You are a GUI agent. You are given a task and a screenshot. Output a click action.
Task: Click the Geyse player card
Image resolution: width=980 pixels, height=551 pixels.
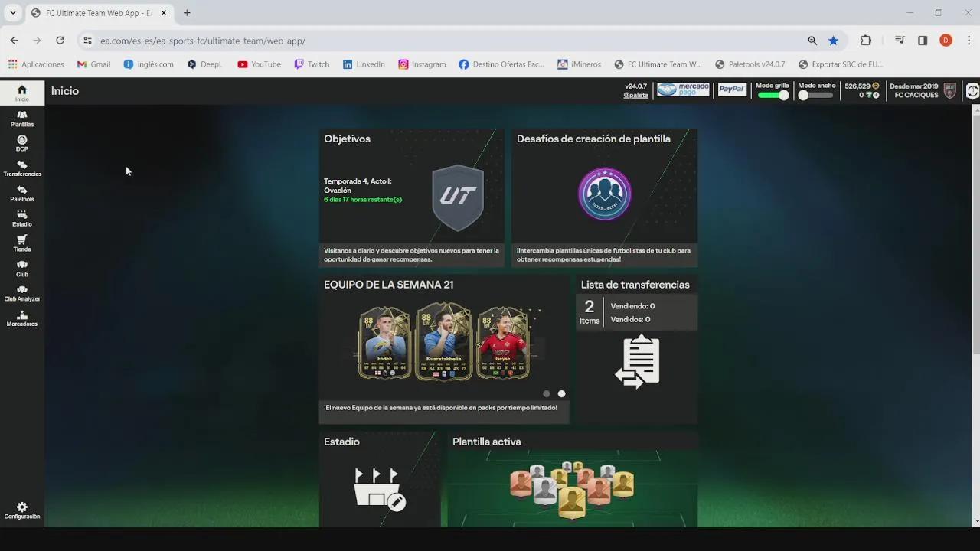(503, 343)
